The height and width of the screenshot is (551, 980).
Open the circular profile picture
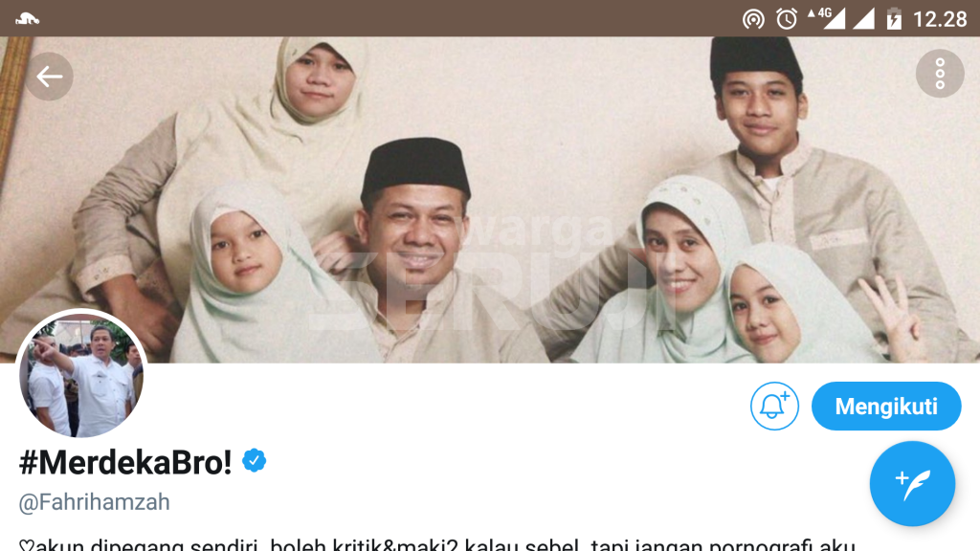81,374
